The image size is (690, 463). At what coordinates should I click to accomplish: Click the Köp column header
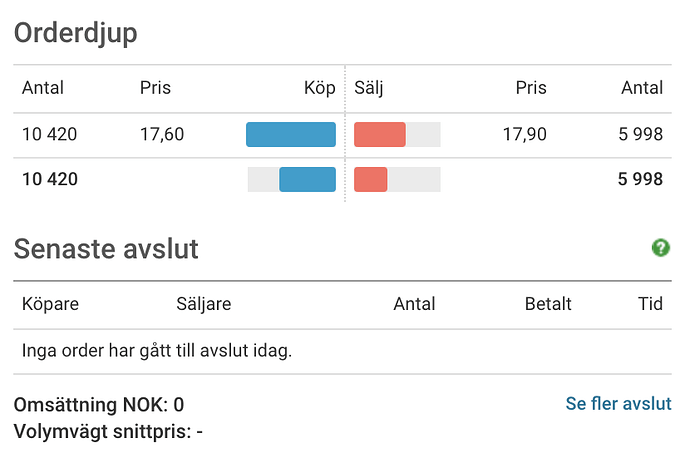319,88
